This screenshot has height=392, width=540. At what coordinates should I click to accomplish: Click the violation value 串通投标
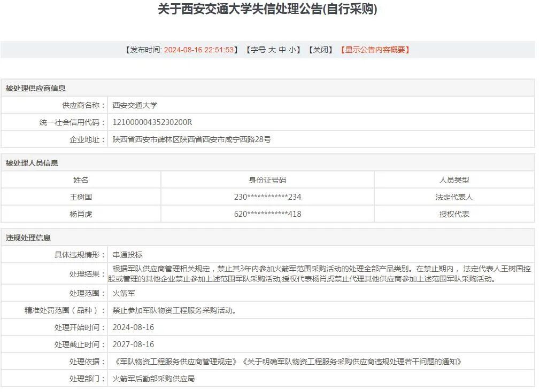[127, 255]
